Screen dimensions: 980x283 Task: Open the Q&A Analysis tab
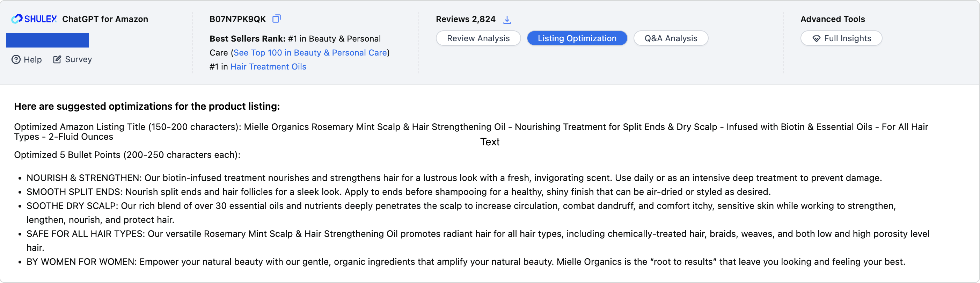[x=670, y=38]
